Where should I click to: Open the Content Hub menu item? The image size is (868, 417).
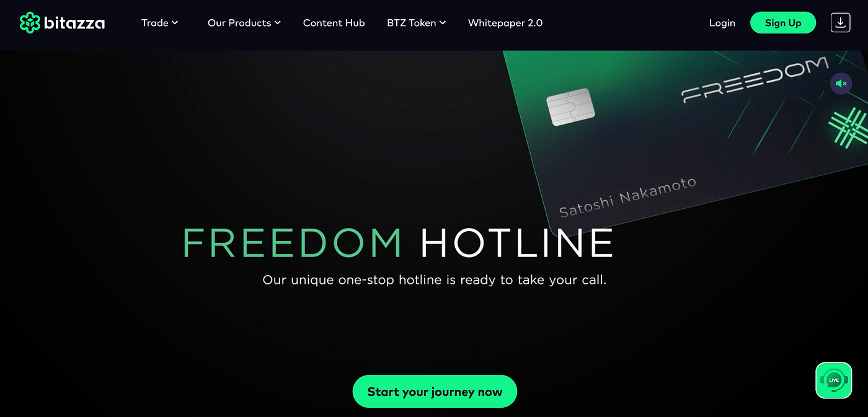tap(334, 23)
